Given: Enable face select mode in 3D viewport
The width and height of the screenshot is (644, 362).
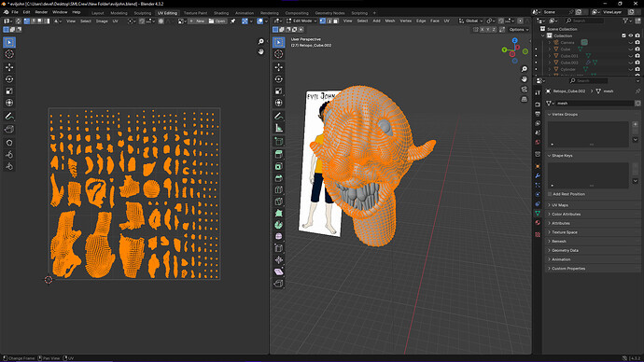Looking at the screenshot, I should click(336, 21).
